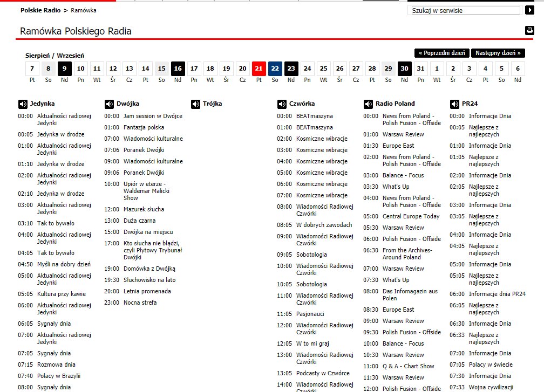Select day 23 (Nd) in the calendar
The image size is (544, 392).
coord(291,68)
